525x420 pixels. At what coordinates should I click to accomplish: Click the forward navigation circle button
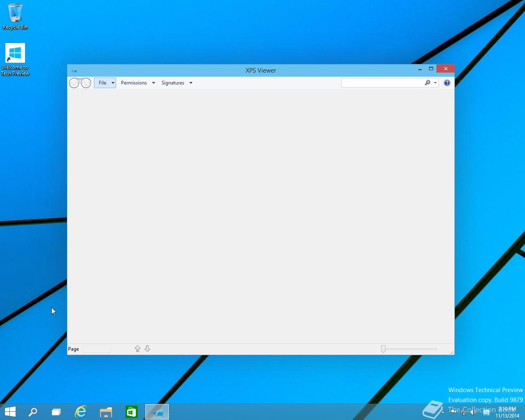tap(86, 83)
